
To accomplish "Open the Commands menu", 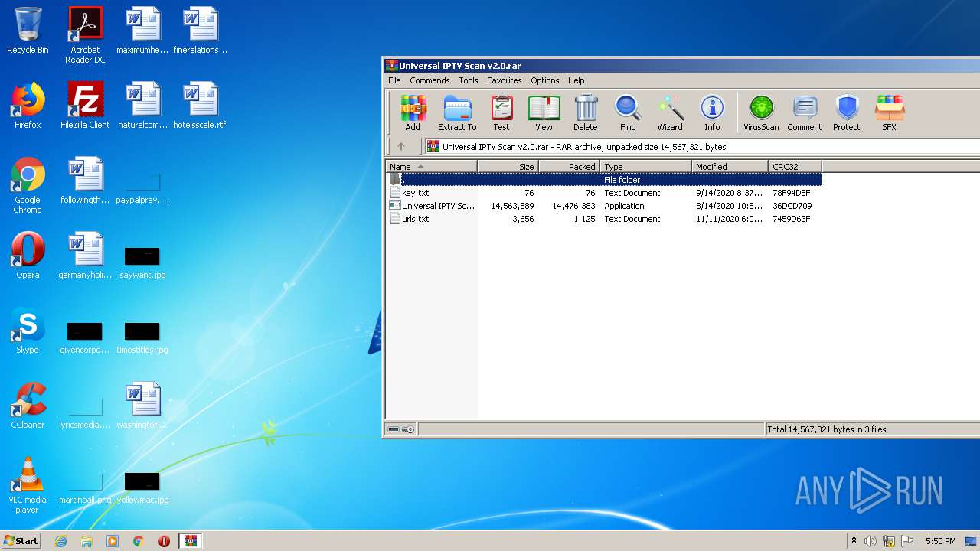I will (x=430, y=80).
